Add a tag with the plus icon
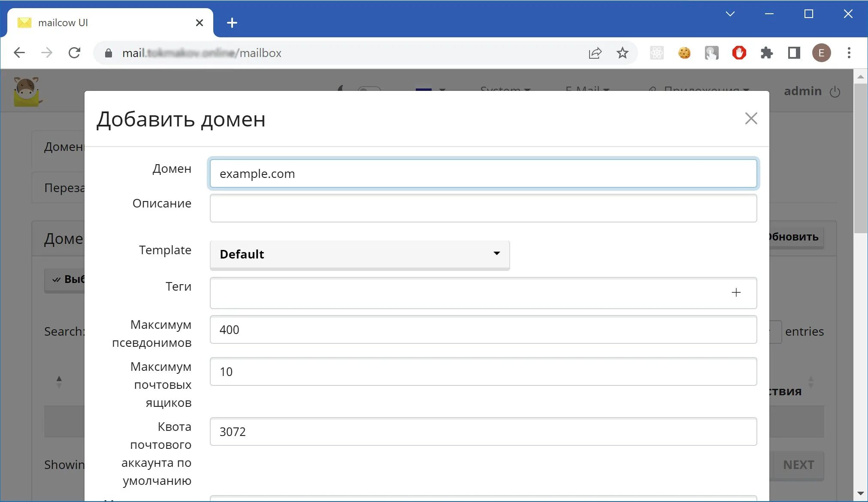Viewport: 868px width, 502px height. [x=736, y=292]
